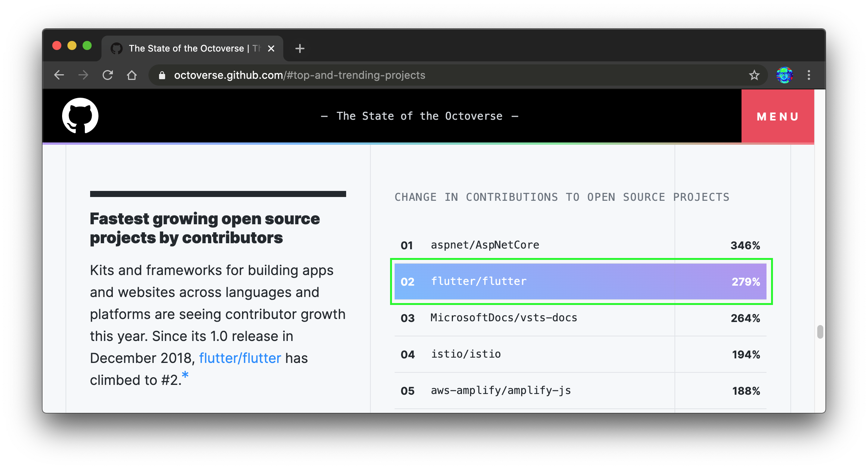Click 'The State of the Octoverse' header title
Image resolution: width=868 pixels, height=469 pixels.
pos(420,116)
